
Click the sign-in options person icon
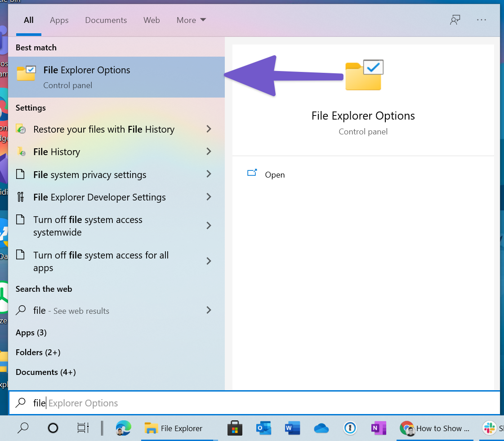(x=455, y=20)
